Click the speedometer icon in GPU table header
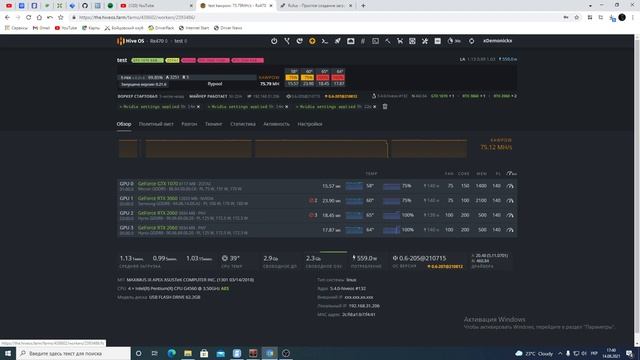The image size is (640, 360). pos(511,173)
